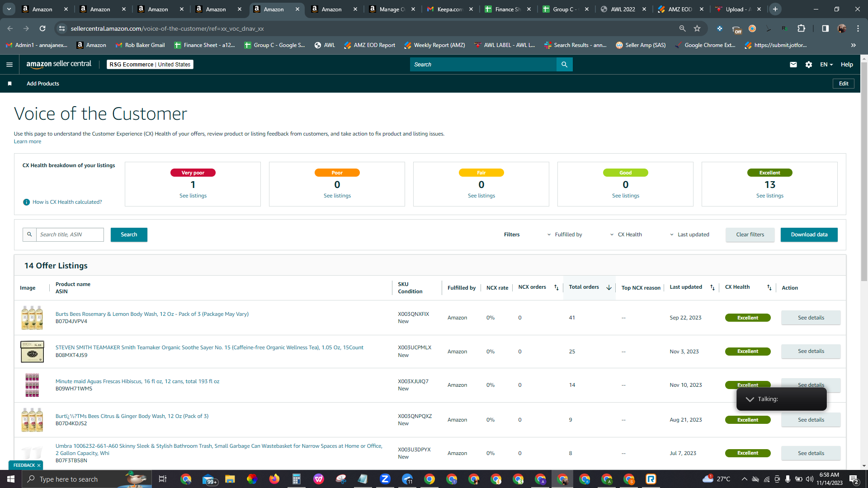868x488 pixels.
Task: Switch to the AWL 2022 browser tab
Action: (623, 9)
